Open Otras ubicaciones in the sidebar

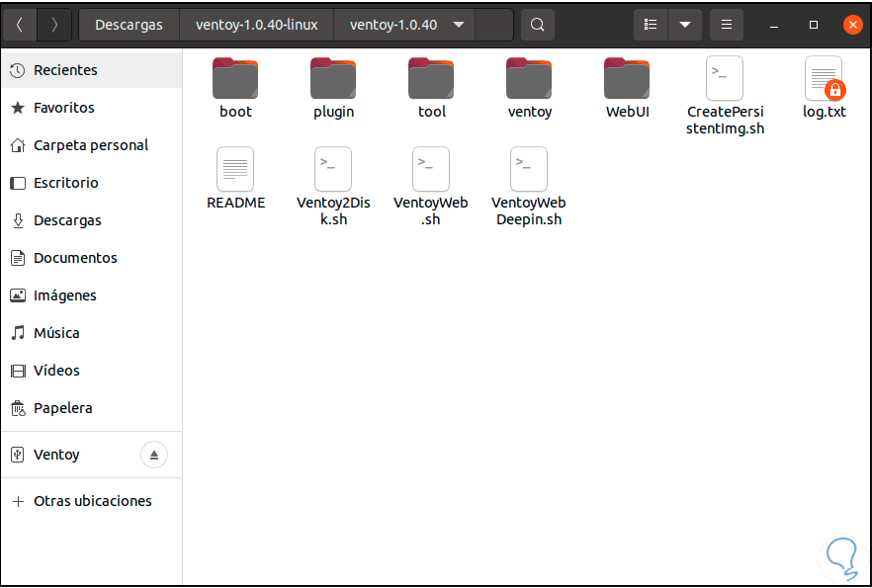(x=92, y=501)
